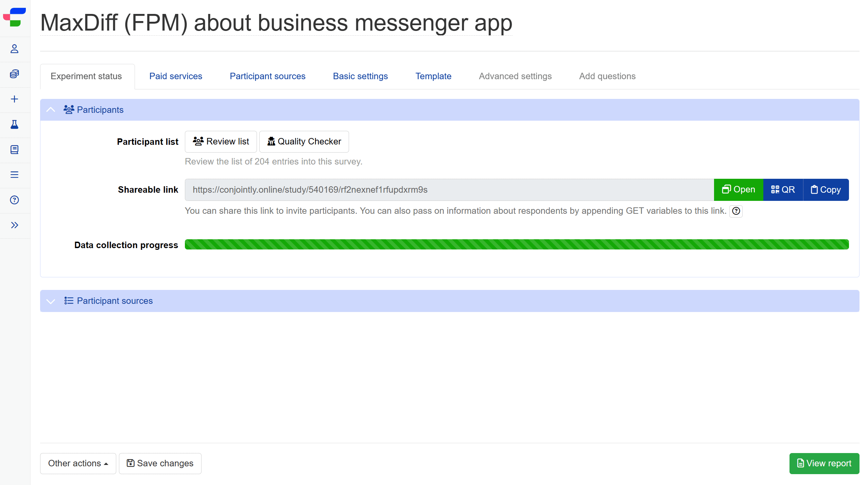Open the Participant sources tab
Viewport: 868px width, 485px height.
pyautogui.click(x=267, y=76)
